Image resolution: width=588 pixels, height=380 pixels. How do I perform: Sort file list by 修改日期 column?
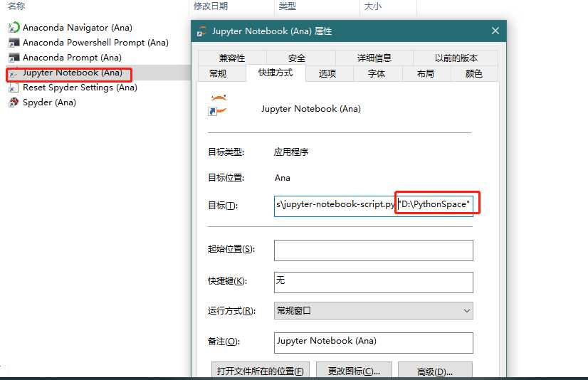point(211,6)
